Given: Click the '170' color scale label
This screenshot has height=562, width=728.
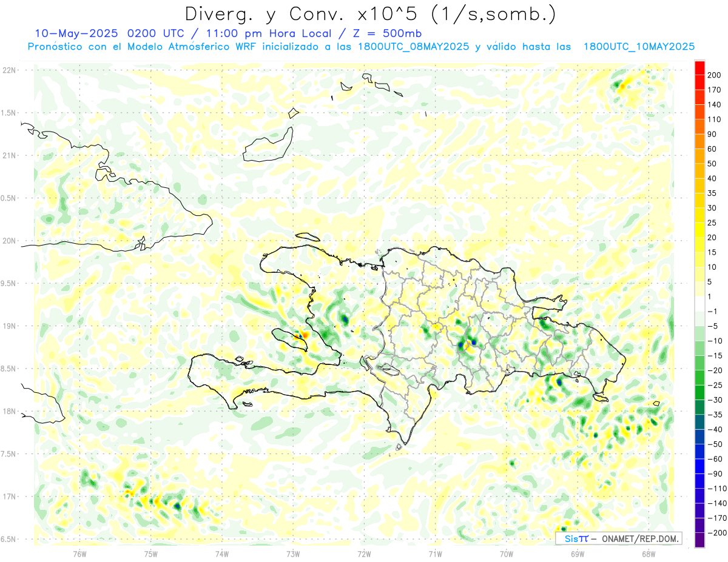Looking at the screenshot, I should [714, 90].
